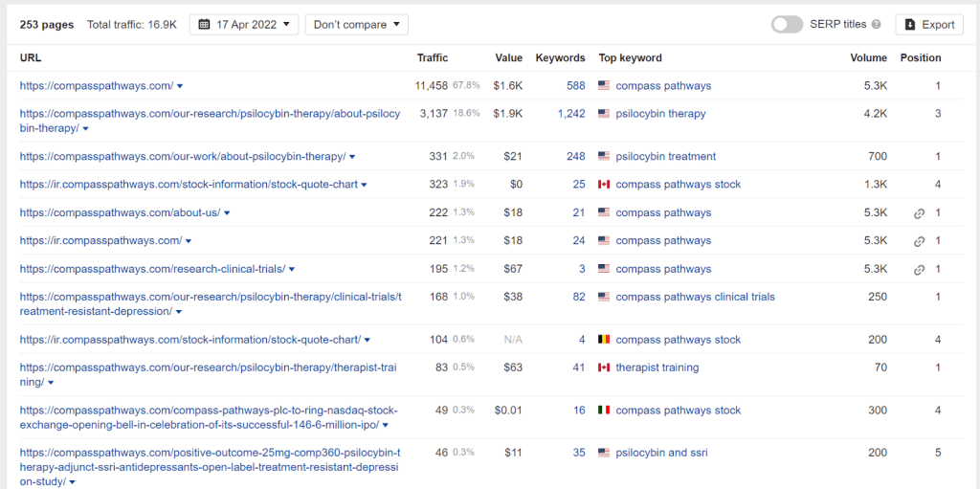Screen dimensions: 980x489
Task: Click the calendar icon in date picker
Action: [204, 24]
